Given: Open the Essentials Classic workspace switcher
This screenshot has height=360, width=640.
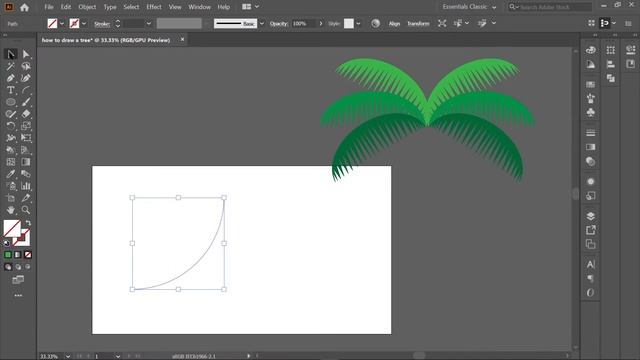Looking at the screenshot, I should 469,7.
